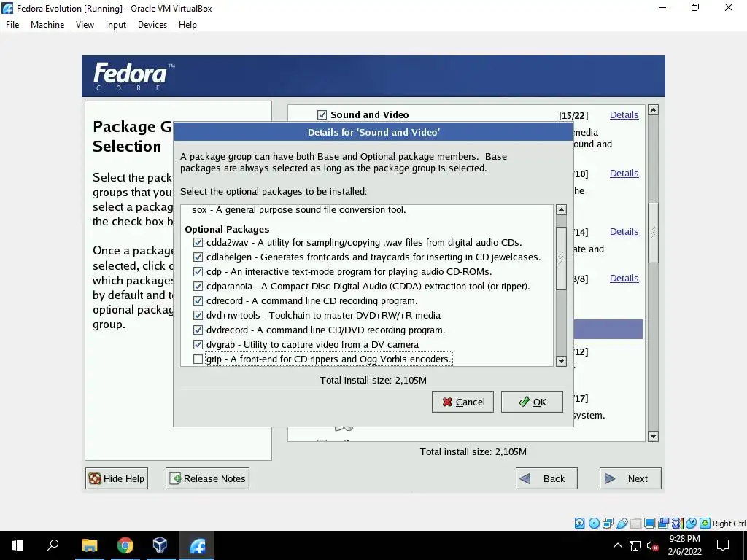Viewport: 747px width, 560px height.
Task: Go Back to the previous step
Action: pyautogui.click(x=546, y=478)
